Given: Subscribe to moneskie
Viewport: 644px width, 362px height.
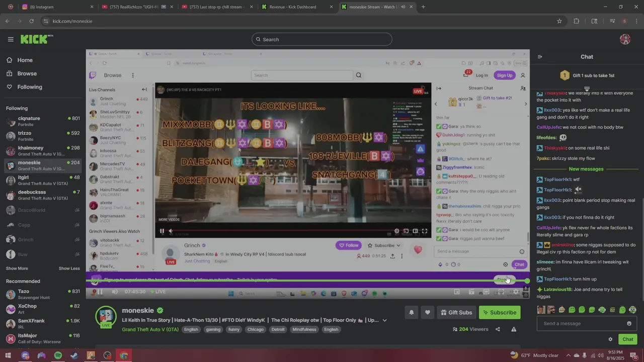Looking at the screenshot, I should 500,312.
